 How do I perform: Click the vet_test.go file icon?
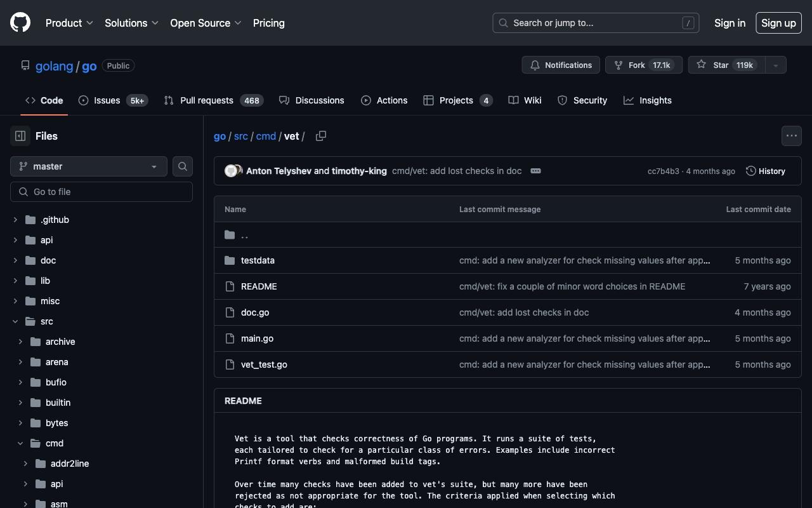click(230, 364)
